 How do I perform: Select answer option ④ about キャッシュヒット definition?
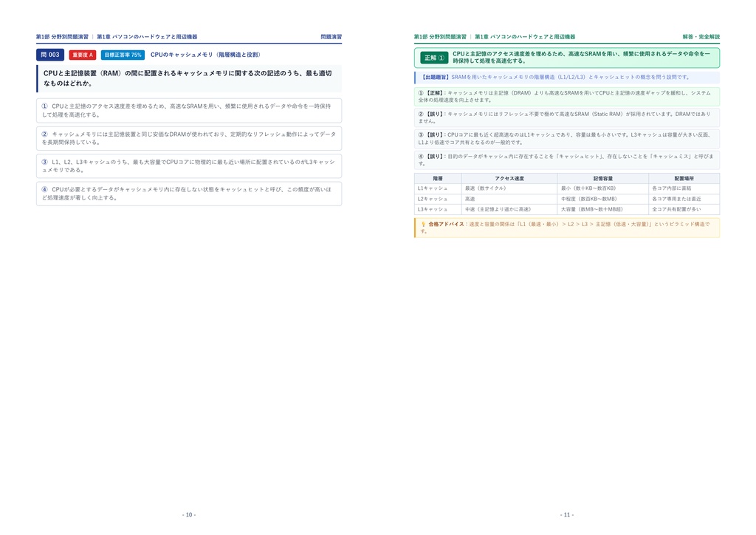[x=189, y=194]
